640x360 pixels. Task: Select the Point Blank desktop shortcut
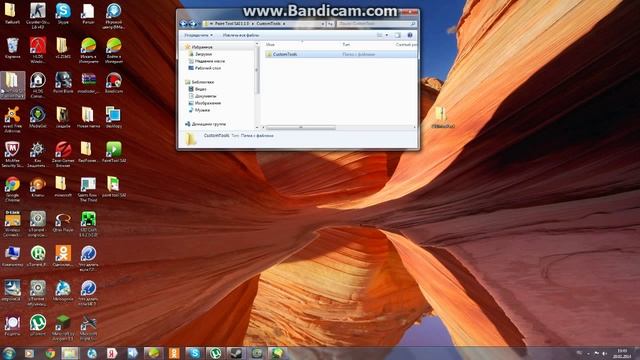63,83
